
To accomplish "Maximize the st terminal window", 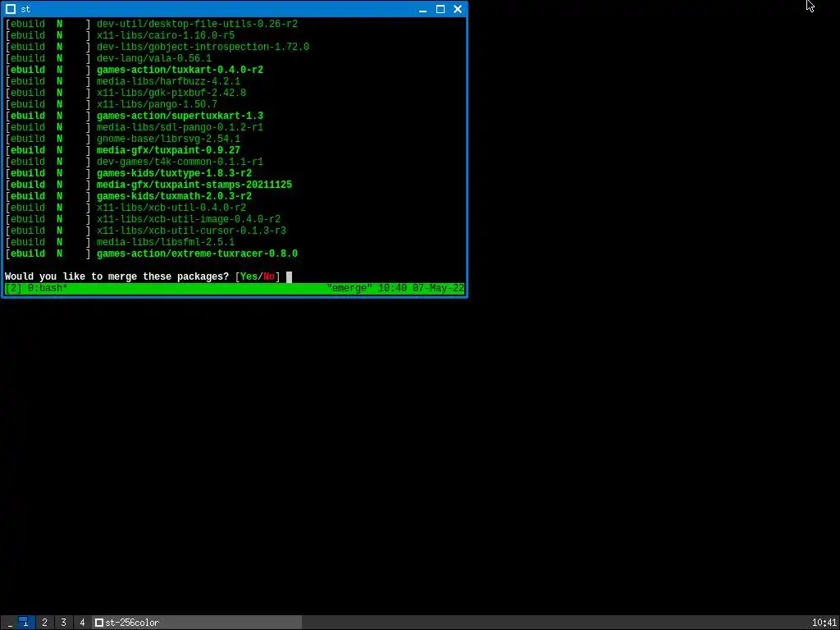I will (441, 9).
